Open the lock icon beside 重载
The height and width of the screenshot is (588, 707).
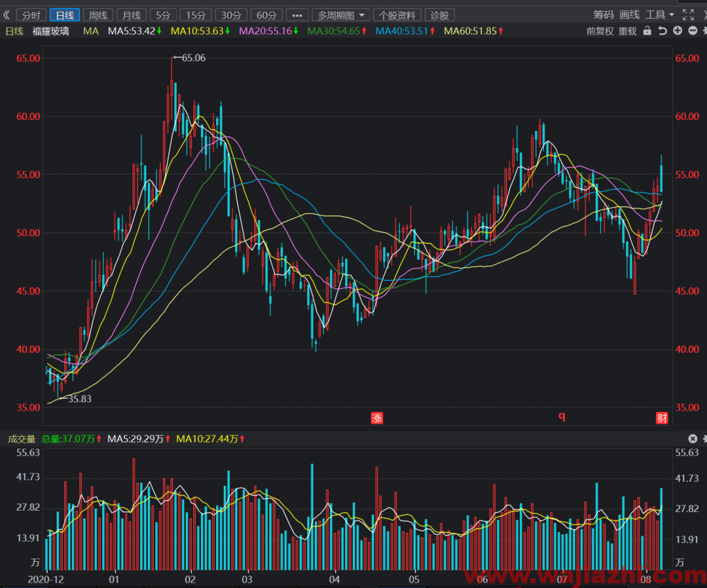tap(647, 31)
